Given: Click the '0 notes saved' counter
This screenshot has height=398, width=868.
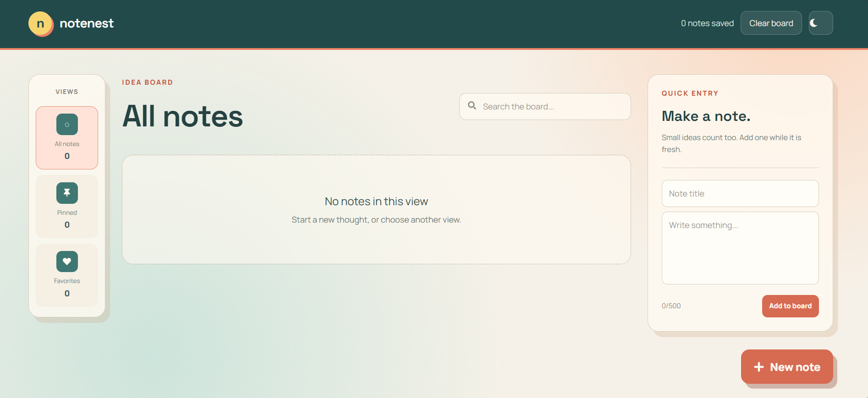Looking at the screenshot, I should coord(707,23).
